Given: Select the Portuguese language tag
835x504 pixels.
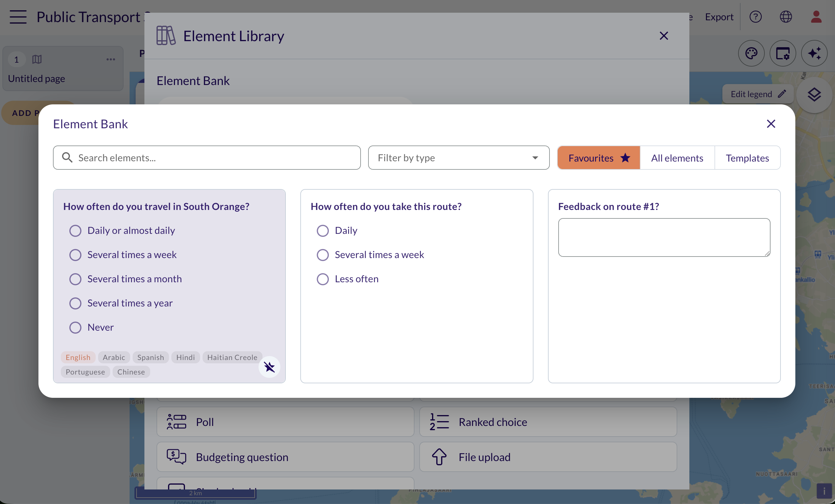Looking at the screenshot, I should 85,371.
